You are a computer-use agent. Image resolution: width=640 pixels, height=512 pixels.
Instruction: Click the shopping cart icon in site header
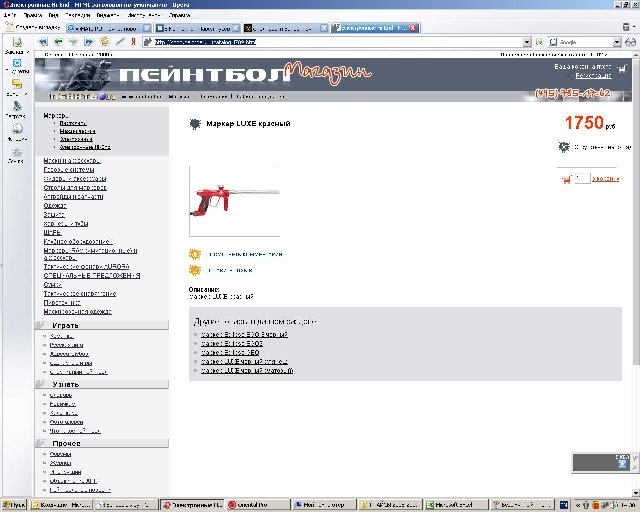point(622,69)
